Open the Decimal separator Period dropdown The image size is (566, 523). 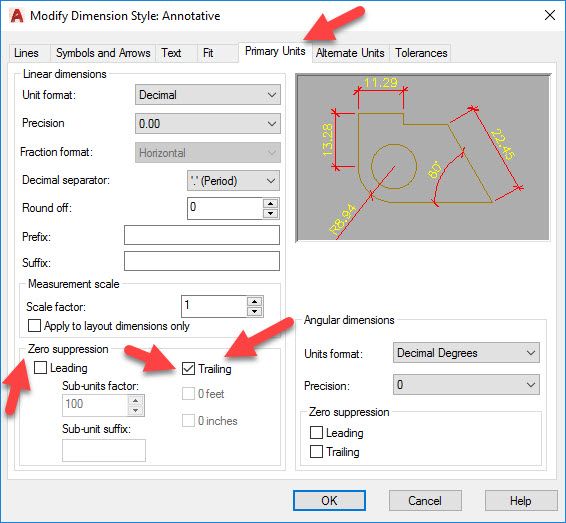tap(233, 181)
